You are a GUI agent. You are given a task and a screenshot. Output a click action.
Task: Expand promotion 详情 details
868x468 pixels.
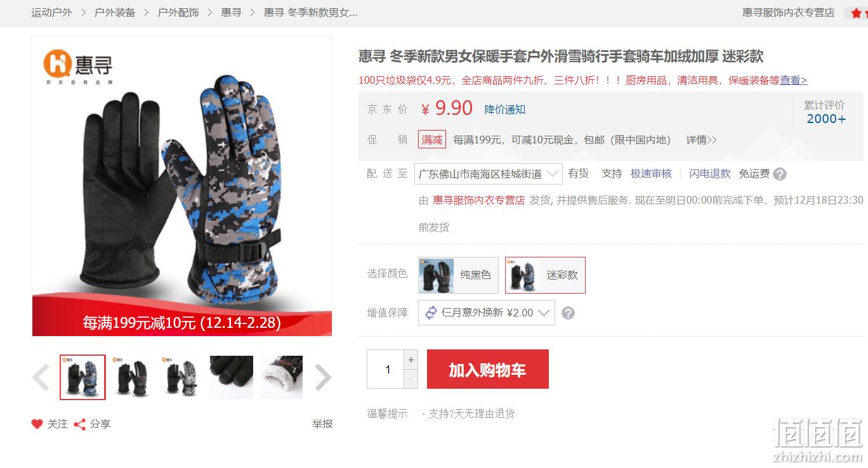[701, 140]
